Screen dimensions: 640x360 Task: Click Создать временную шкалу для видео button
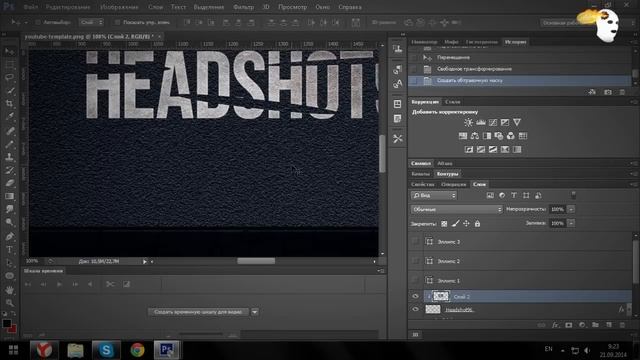[x=198, y=312]
